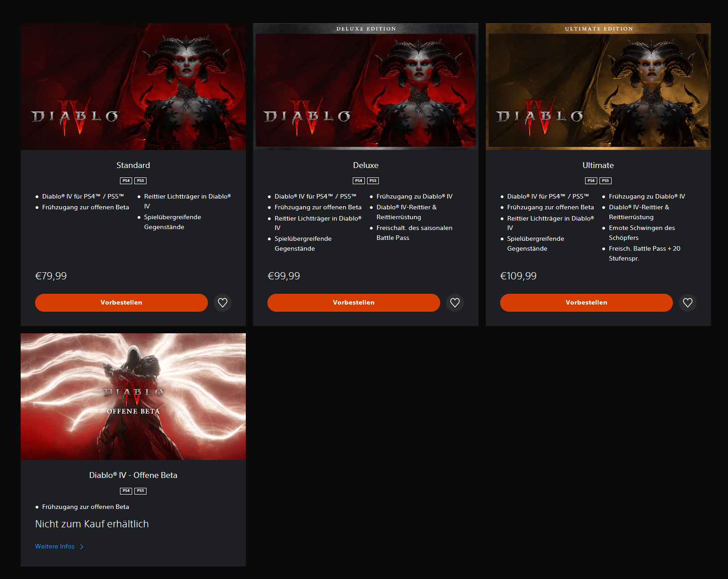Open the Deluxe Edition cover image
This screenshot has height=579, width=728.
pos(366,87)
